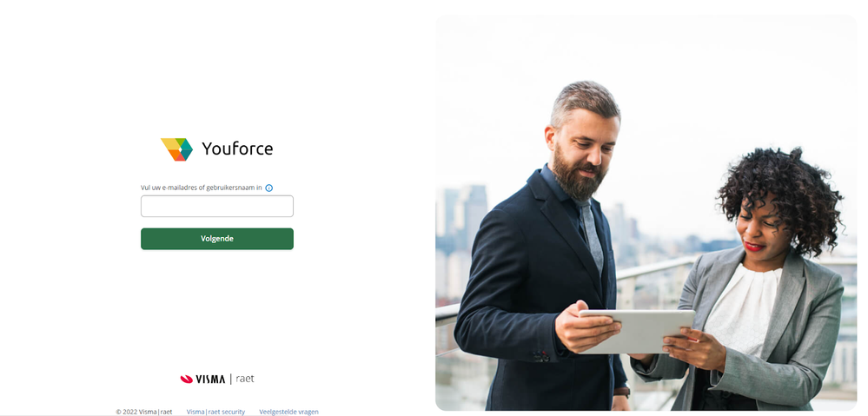The image size is (868, 416).
Task: Click the Youforce wordmark text
Action: 237,149
